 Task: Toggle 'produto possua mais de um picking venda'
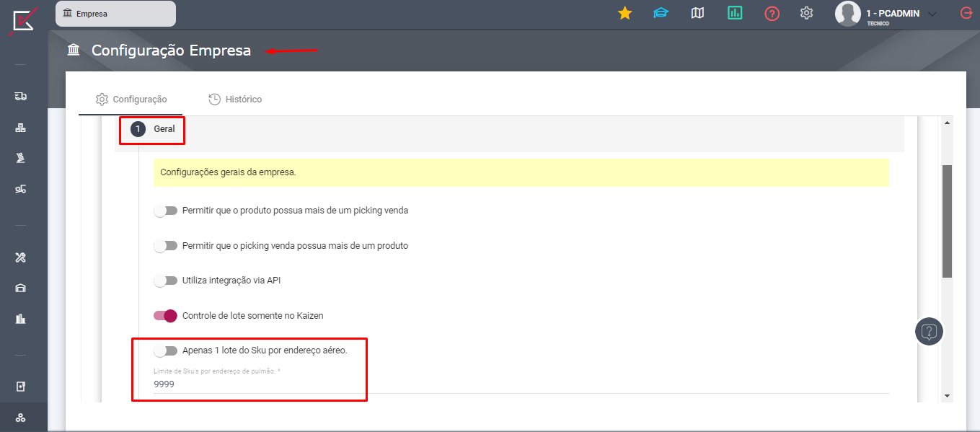pos(166,211)
